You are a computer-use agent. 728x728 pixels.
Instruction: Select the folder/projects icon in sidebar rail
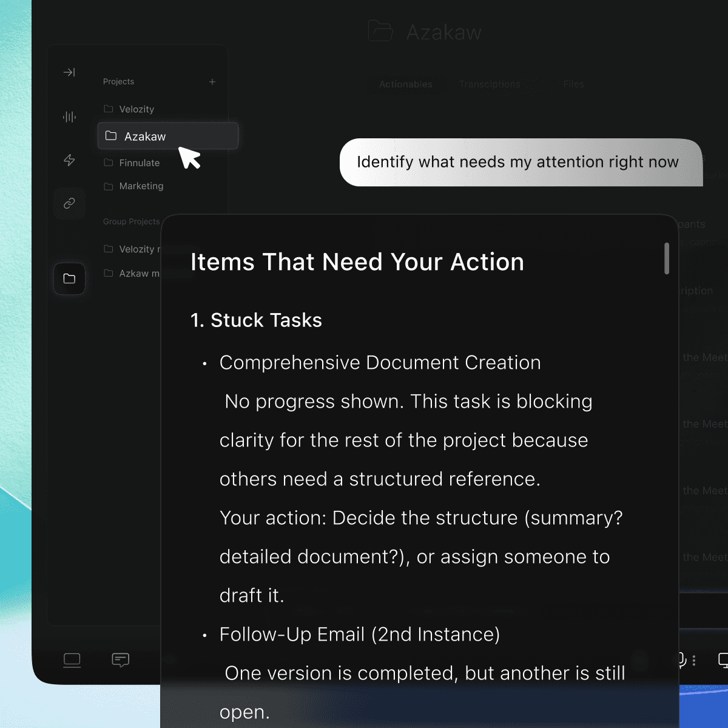[70, 278]
